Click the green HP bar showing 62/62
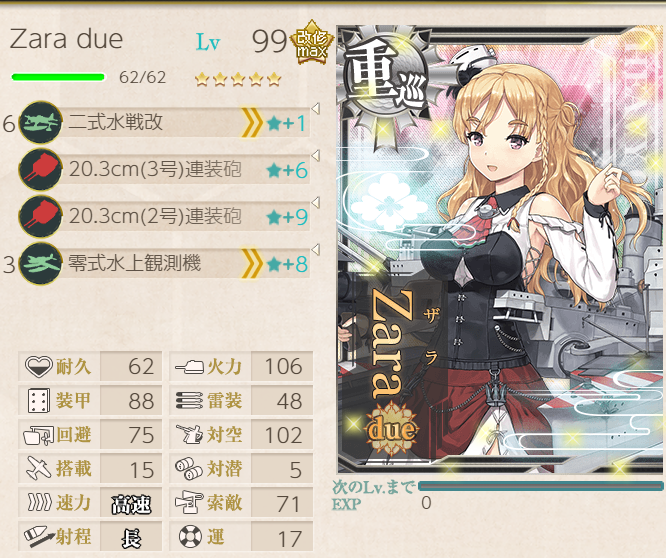The image size is (666, 558). point(58,77)
